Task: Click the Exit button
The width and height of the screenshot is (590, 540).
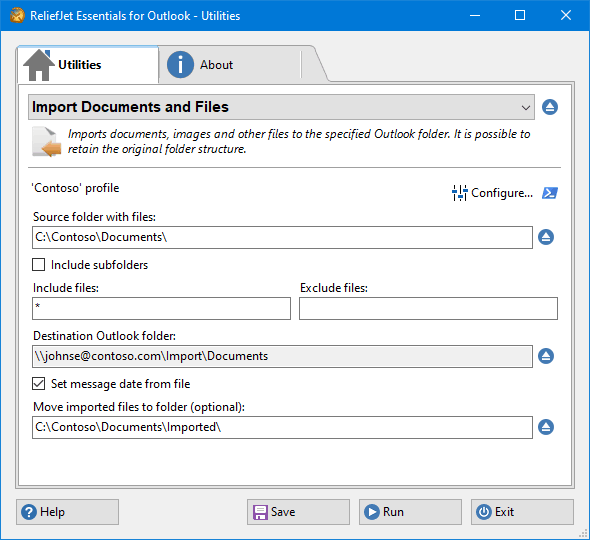Action: pyautogui.click(x=522, y=512)
